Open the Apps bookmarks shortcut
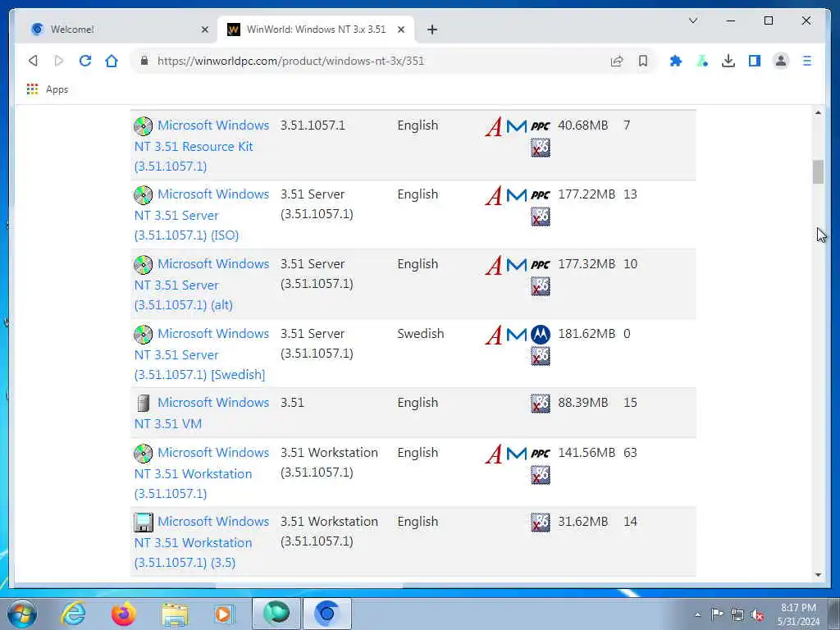Image resolution: width=840 pixels, height=630 pixels. click(48, 89)
